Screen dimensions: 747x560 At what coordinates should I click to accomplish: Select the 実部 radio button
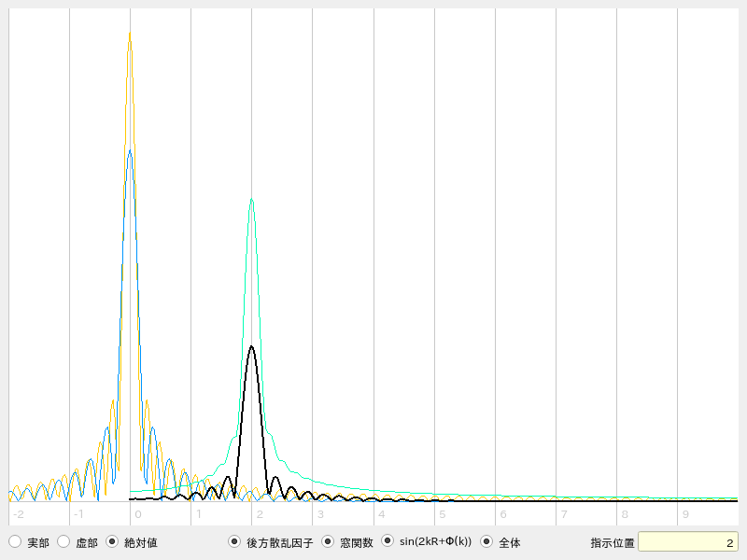coord(15,541)
